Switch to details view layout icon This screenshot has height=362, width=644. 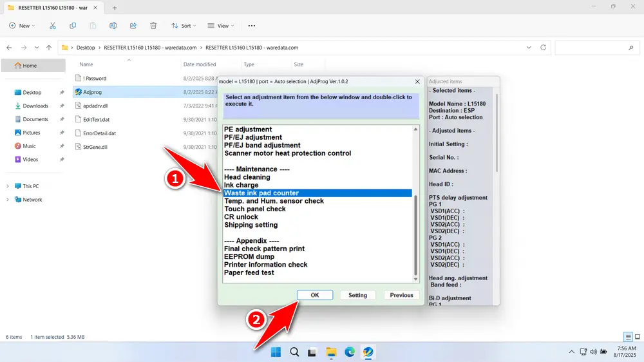coord(628,337)
